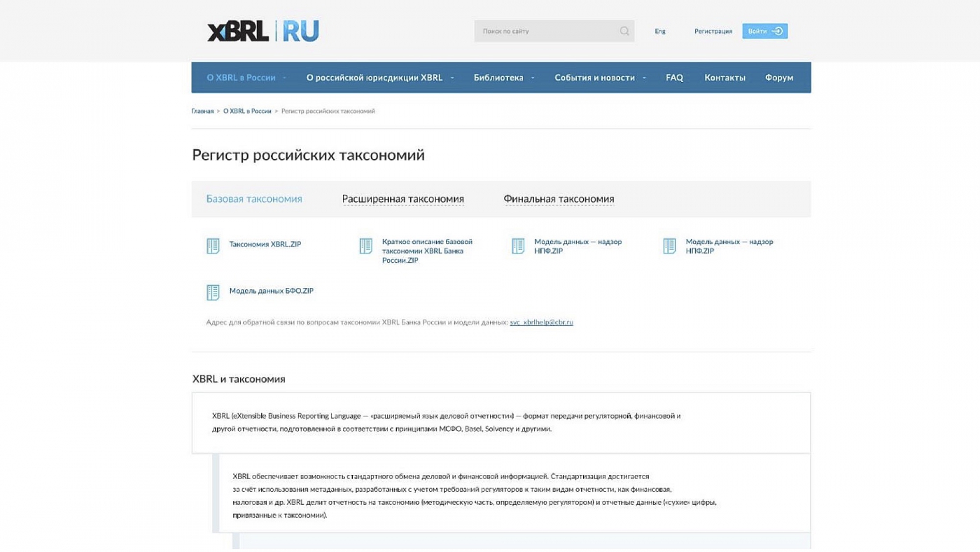Click the XBRL RU logo
Viewport: 980px width, 552px height.
(x=263, y=31)
